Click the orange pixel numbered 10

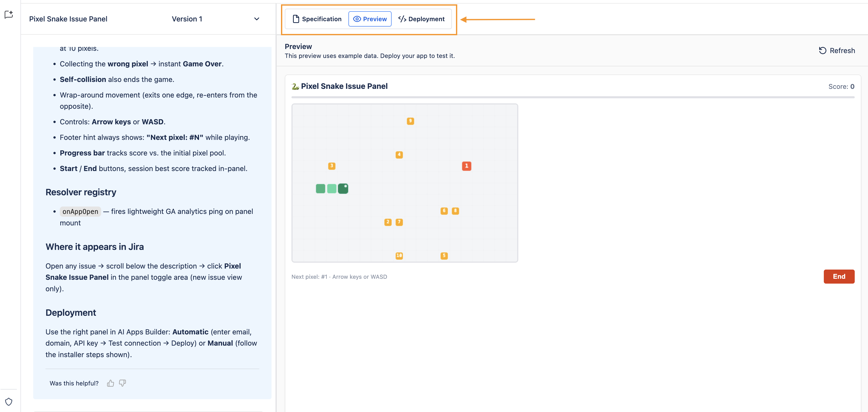[399, 256]
